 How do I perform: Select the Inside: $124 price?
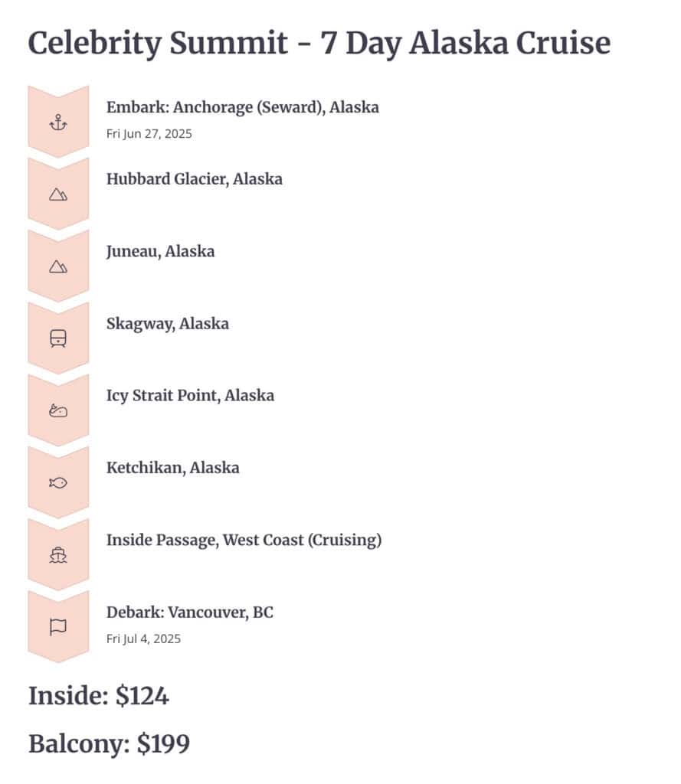tap(98, 696)
